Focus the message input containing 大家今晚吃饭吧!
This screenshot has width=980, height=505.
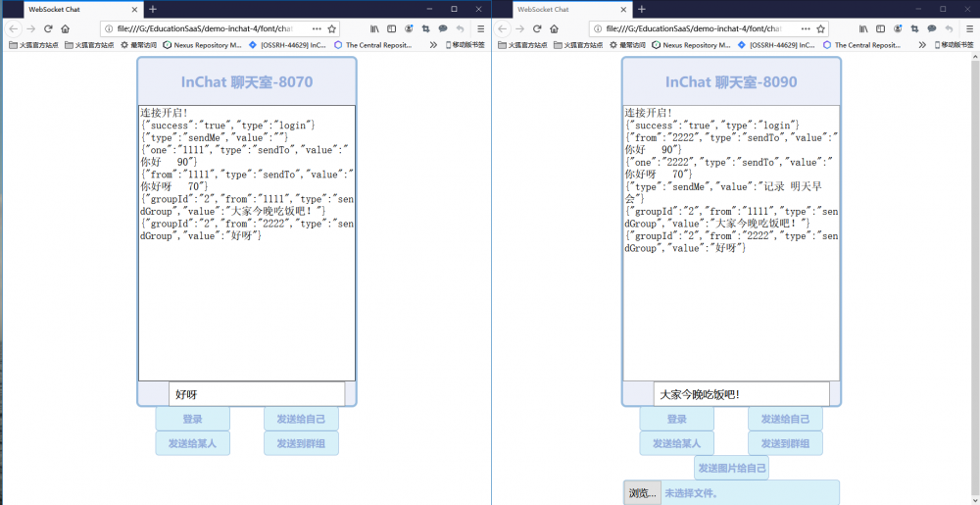pos(742,394)
